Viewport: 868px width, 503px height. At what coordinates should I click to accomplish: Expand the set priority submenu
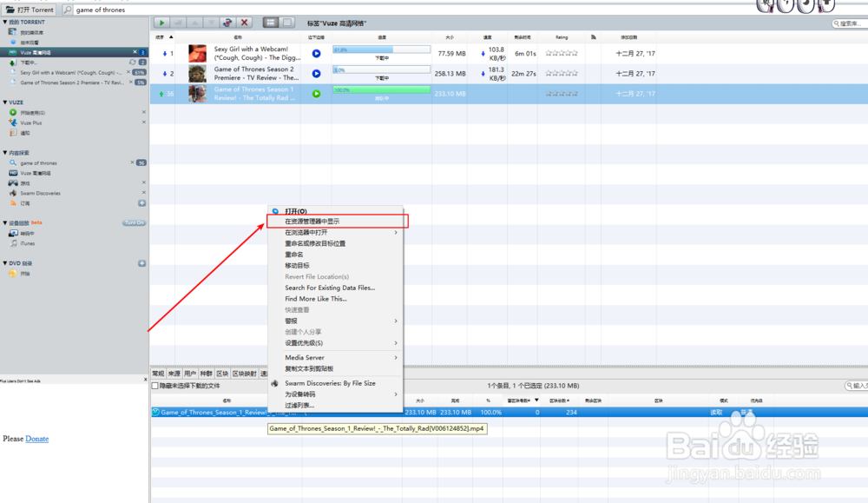335,343
